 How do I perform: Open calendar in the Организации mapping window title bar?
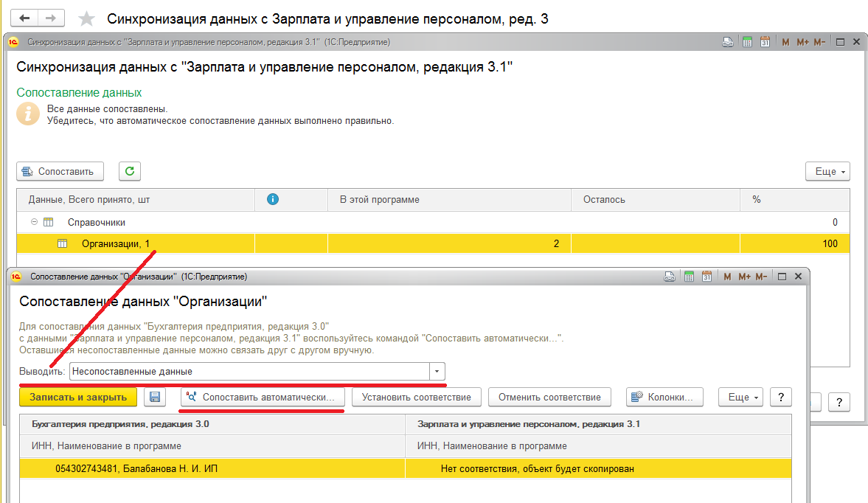[x=706, y=277]
